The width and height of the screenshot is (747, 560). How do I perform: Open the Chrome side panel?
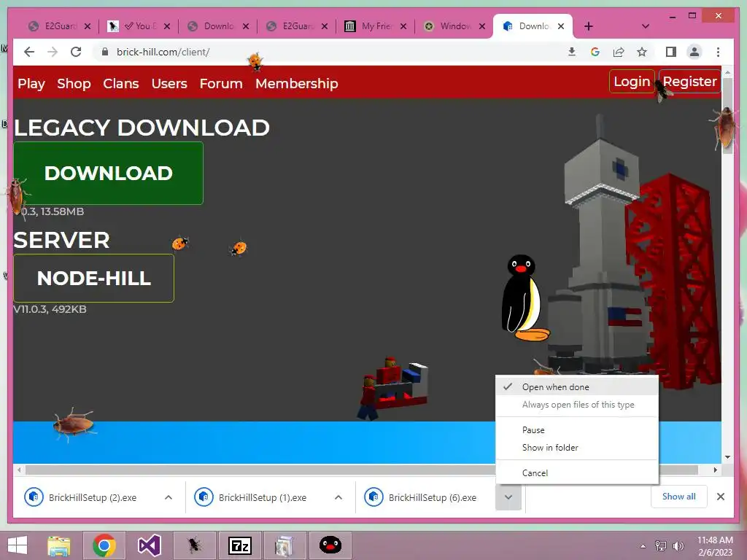click(x=671, y=52)
